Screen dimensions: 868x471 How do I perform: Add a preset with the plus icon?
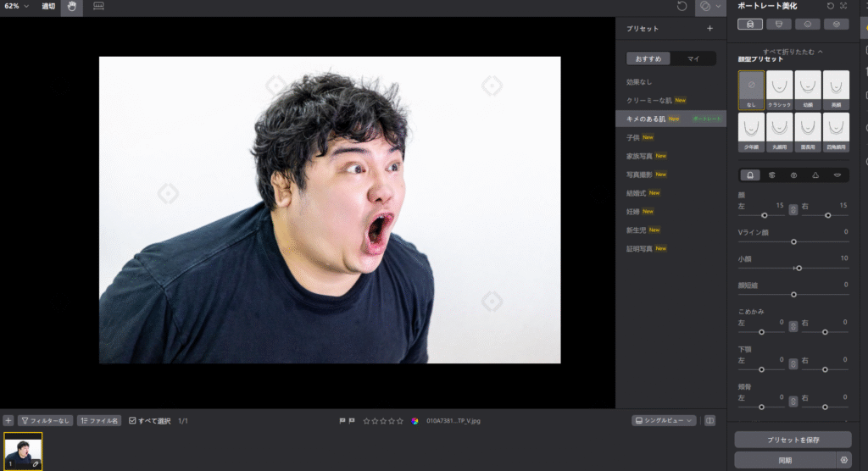(709, 29)
